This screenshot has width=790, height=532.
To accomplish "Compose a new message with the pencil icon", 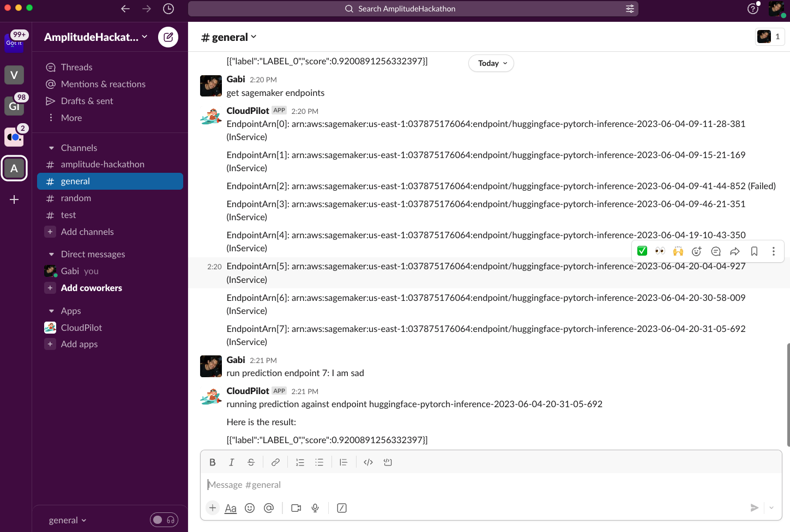I will (168, 37).
